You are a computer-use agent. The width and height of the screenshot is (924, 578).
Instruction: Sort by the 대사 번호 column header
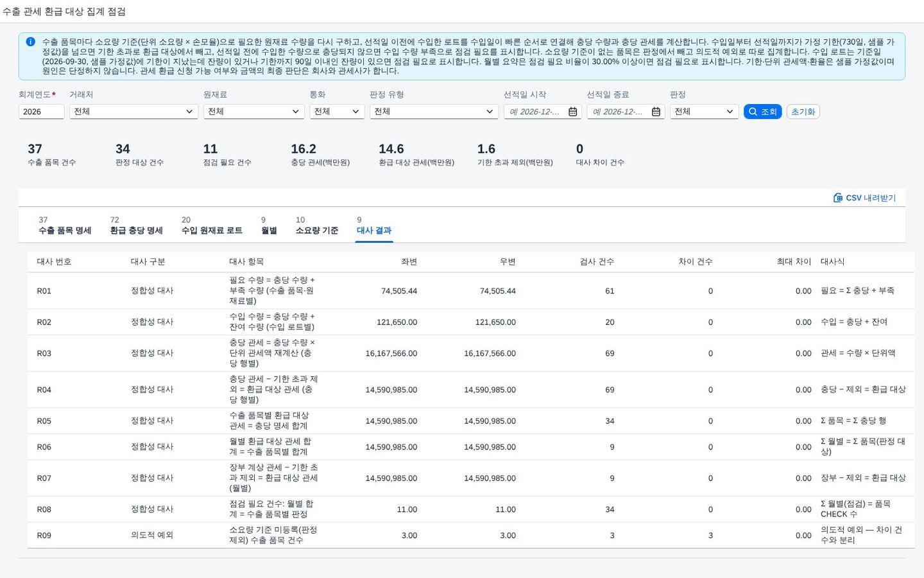pos(54,262)
